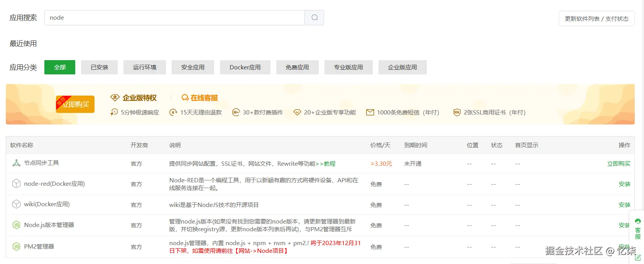Click the 价格/天 column header

click(x=380, y=145)
